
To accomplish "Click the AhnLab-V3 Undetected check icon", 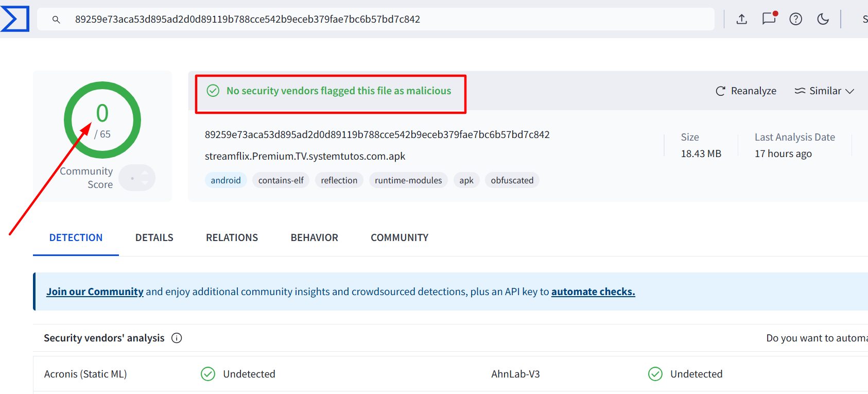I will coord(655,374).
